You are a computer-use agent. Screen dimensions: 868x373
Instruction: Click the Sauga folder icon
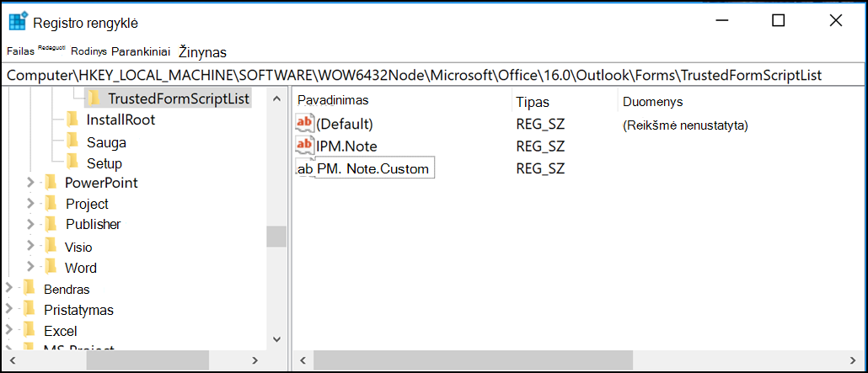tap(72, 142)
